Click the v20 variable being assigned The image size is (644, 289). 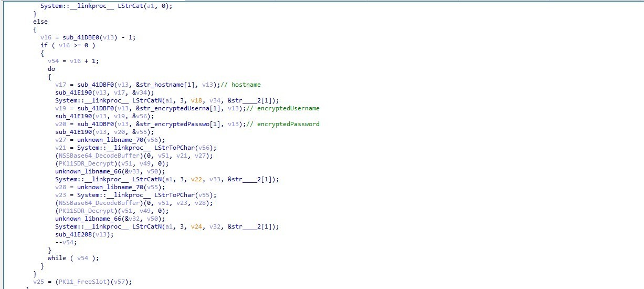click(60, 124)
